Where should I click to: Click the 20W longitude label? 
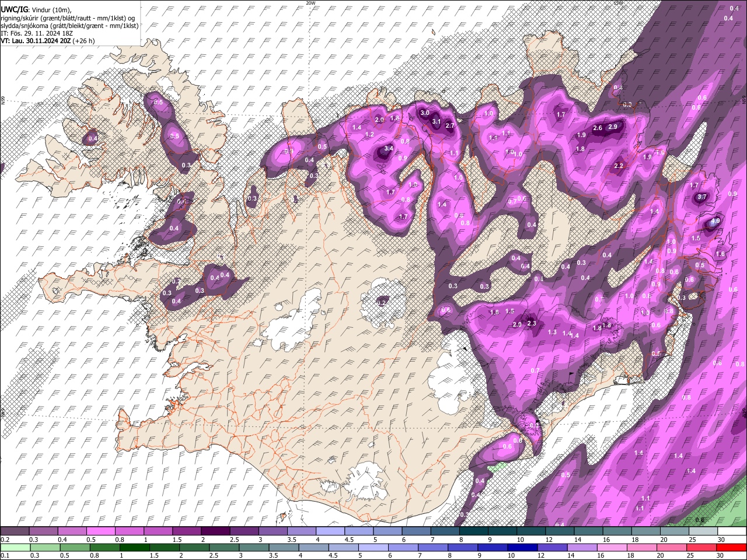310,3
